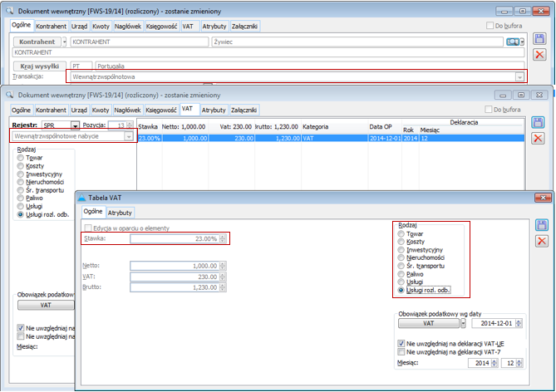Select the 23.00% row in VAT table
The width and height of the screenshot is (556, 392).
click(331, 138)
